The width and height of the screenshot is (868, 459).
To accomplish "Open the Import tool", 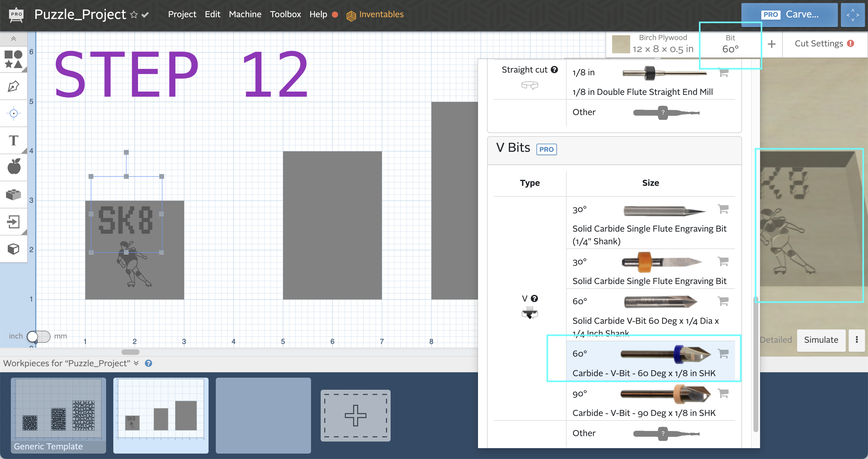I will tap(14, 222).
